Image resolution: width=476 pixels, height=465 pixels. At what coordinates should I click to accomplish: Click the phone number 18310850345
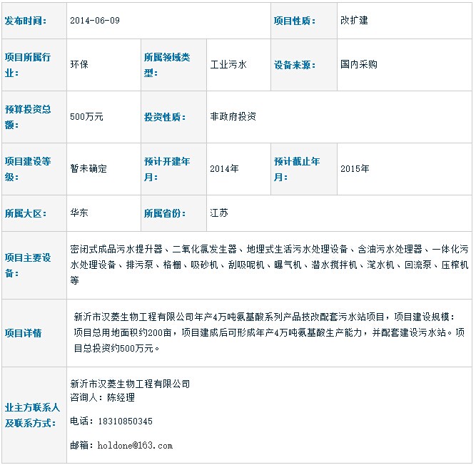point(125,421)
